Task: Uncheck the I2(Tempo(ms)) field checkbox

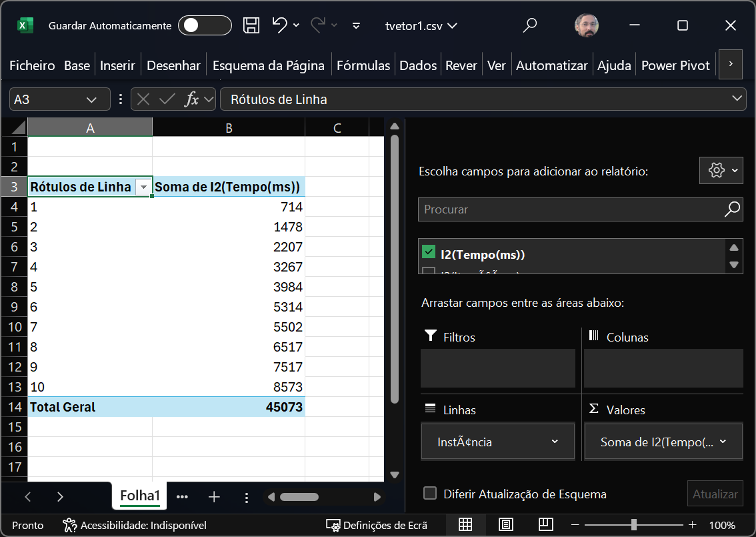Action: pyautogui.click(x=429, y=253)
